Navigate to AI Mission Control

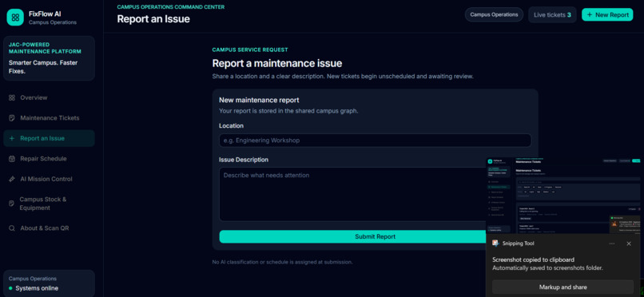click(x=49, y=179)
